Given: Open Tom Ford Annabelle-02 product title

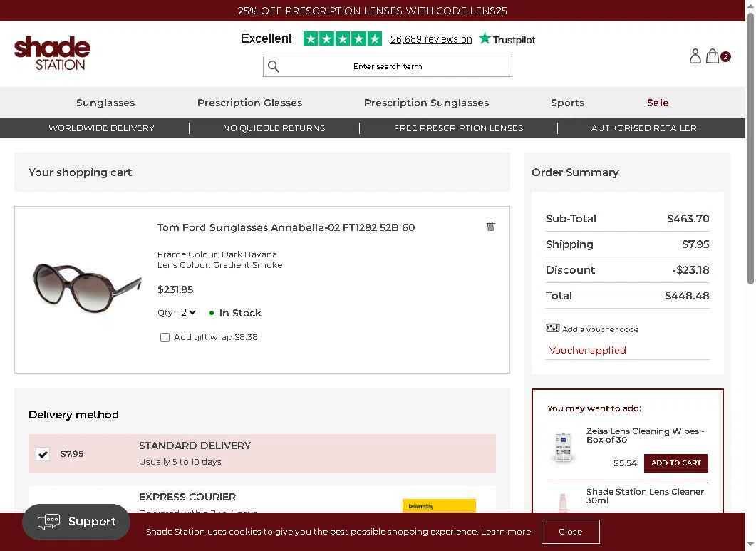Looking at the screenshot, I should click(x=286, y=227).
